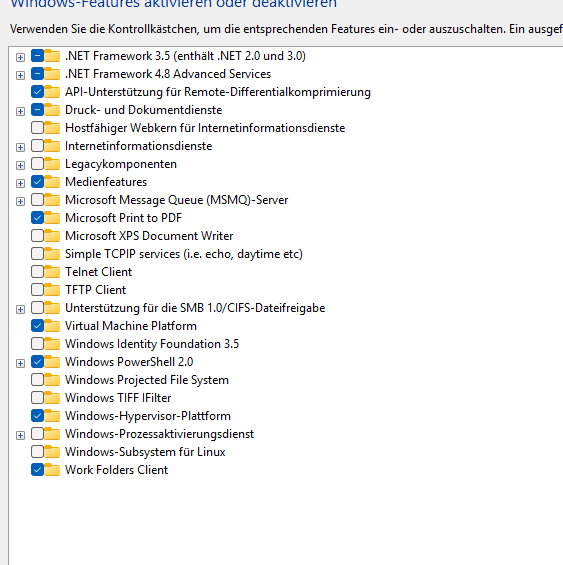Expand the Windows-Prozessaktivierungsdienst node
The image size is (563, 565).
click(x=21, y=436)
